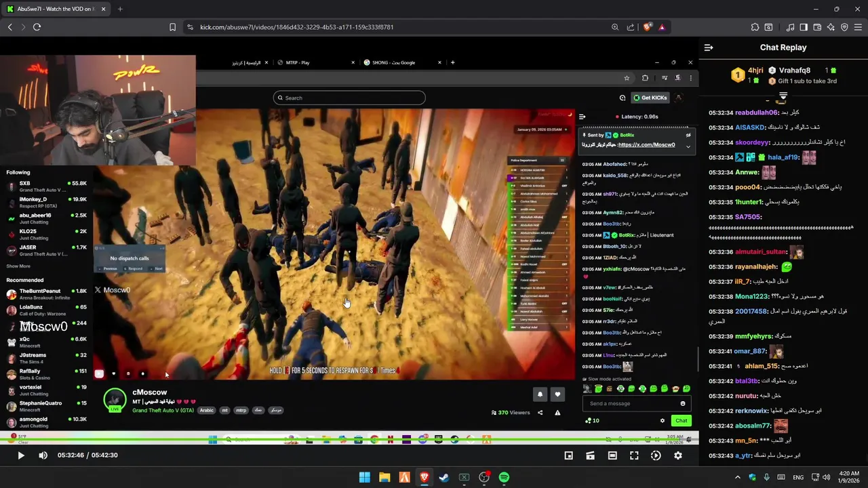868x488 pixels.
Task: Reload the Kick page
Action: [x=37, y=27]
